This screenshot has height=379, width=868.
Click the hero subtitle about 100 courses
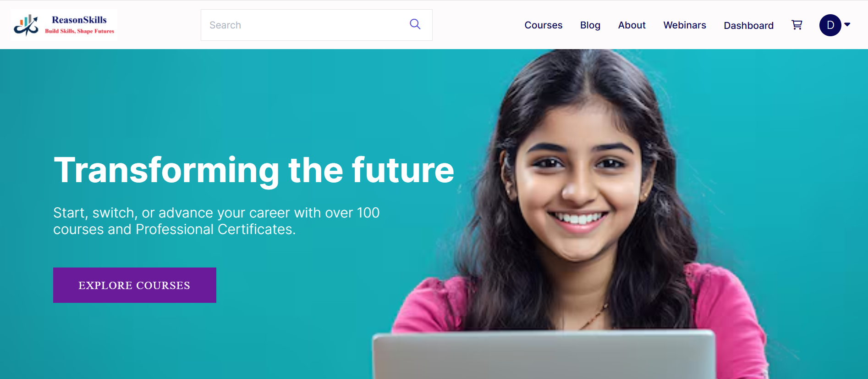tap(216, 221)
